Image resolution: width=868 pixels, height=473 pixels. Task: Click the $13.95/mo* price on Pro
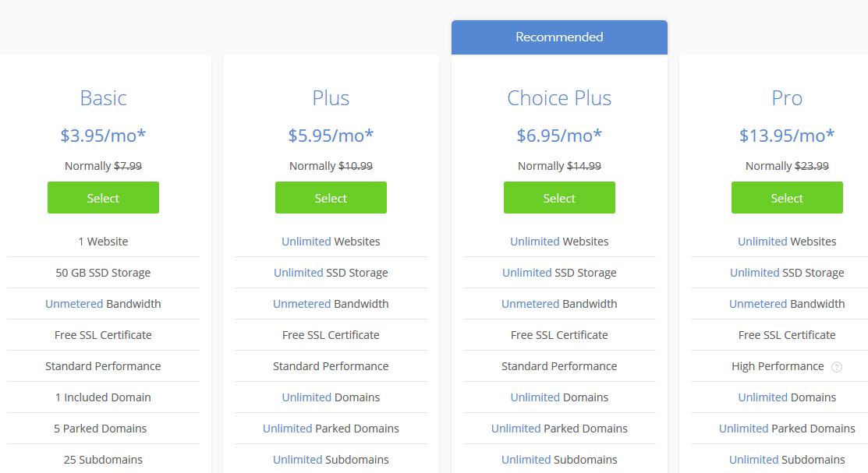tap(787, 136)
